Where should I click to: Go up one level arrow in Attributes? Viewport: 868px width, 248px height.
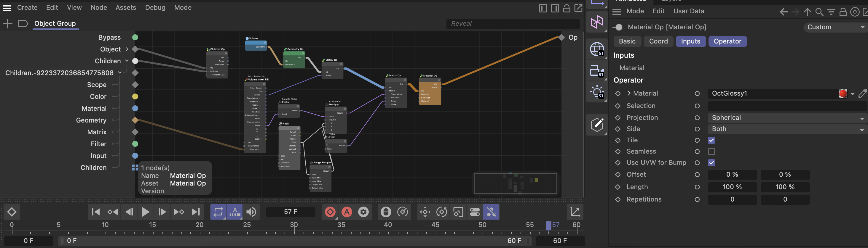(x=807, y=12)
